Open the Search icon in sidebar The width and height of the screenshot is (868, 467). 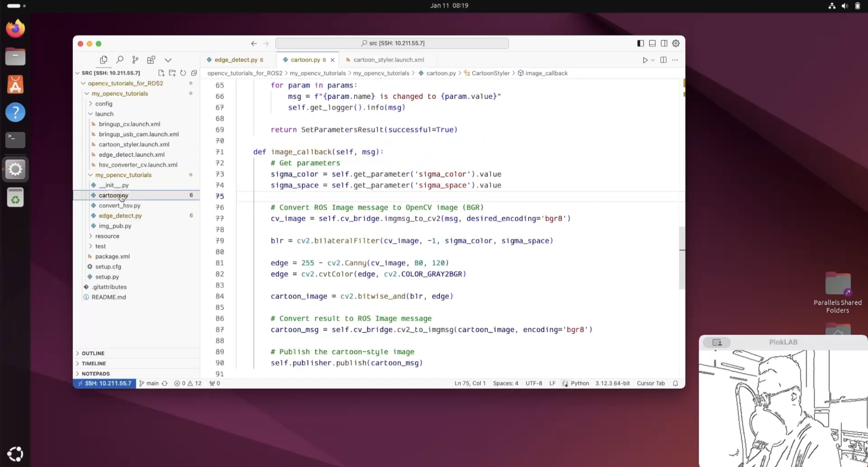(120, 60)
